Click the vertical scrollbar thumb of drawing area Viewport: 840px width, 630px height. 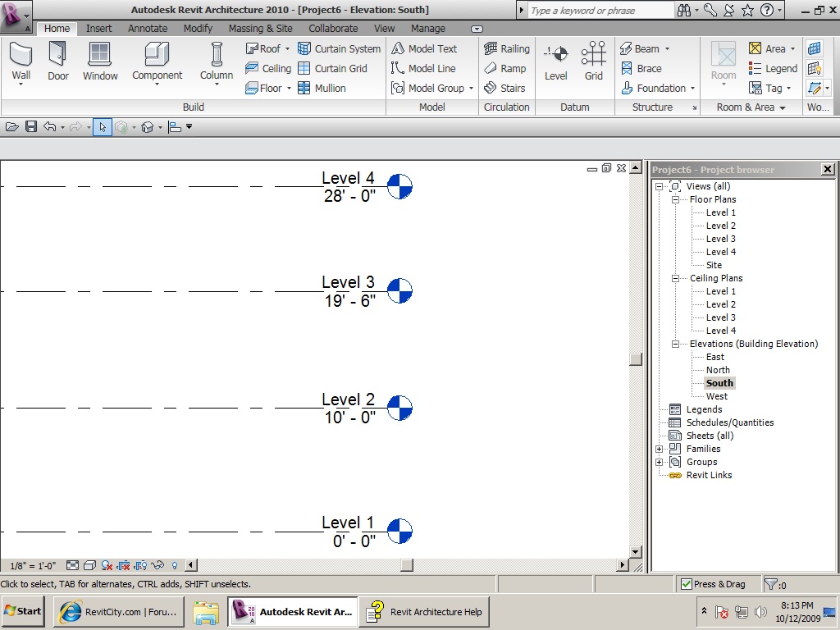click(636, 359)
